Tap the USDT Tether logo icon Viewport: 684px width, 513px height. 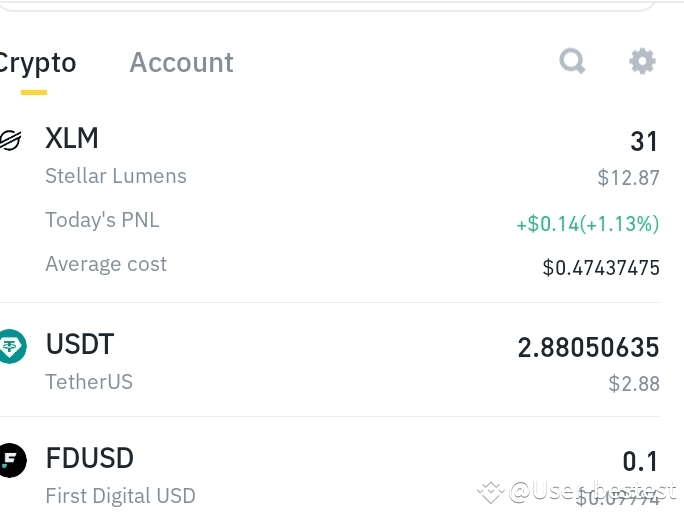point(12,346)
